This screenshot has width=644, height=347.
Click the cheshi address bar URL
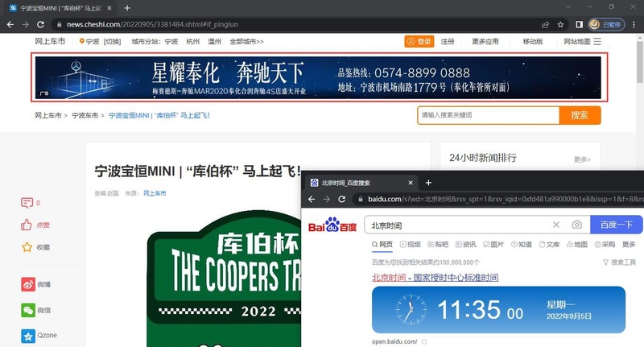[152, 25]
